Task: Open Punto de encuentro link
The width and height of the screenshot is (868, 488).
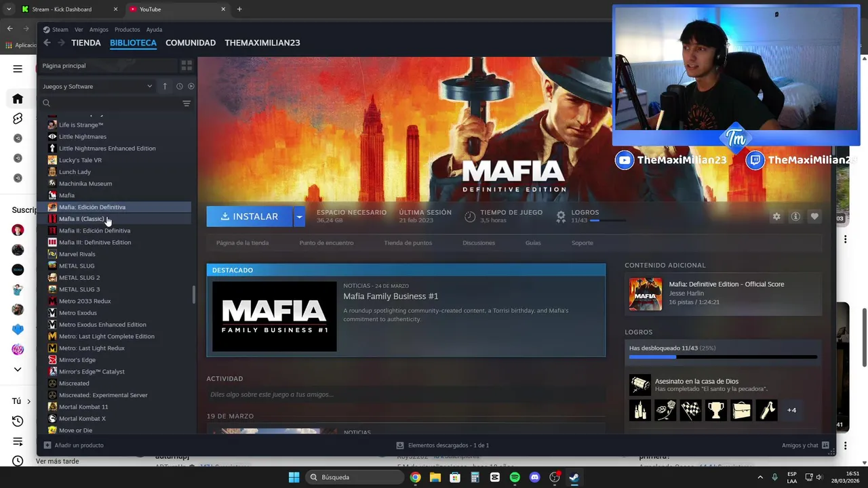Action: tap(326, 243)
